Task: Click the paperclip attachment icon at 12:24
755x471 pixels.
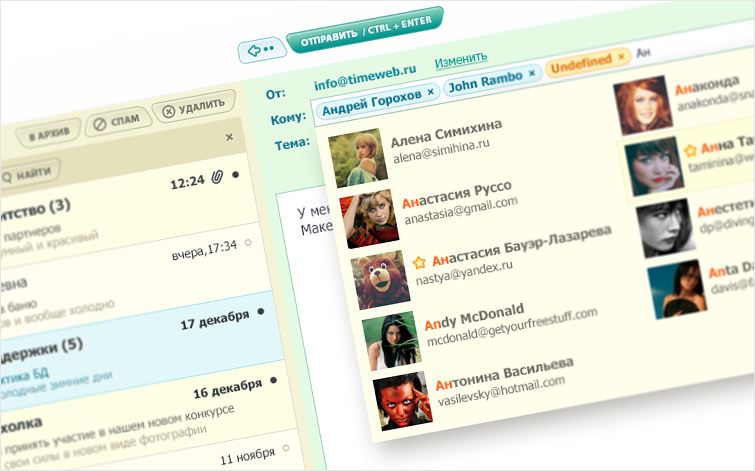Action: click(217, 177)
